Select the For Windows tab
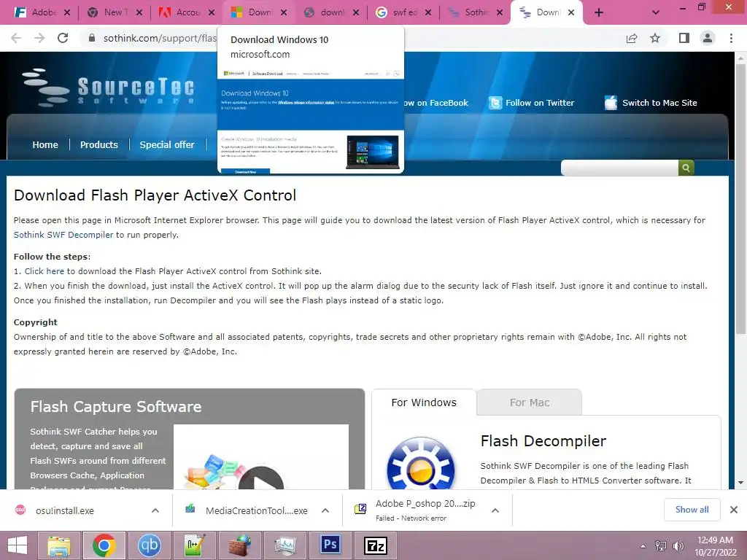The height and width of the screenshot is (560, 747). (x=424, y=402)
